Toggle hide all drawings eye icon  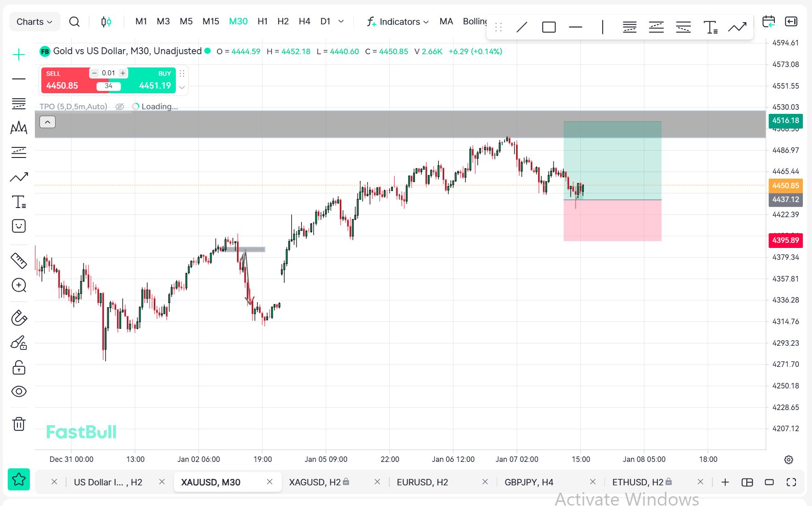pos(19,392)
